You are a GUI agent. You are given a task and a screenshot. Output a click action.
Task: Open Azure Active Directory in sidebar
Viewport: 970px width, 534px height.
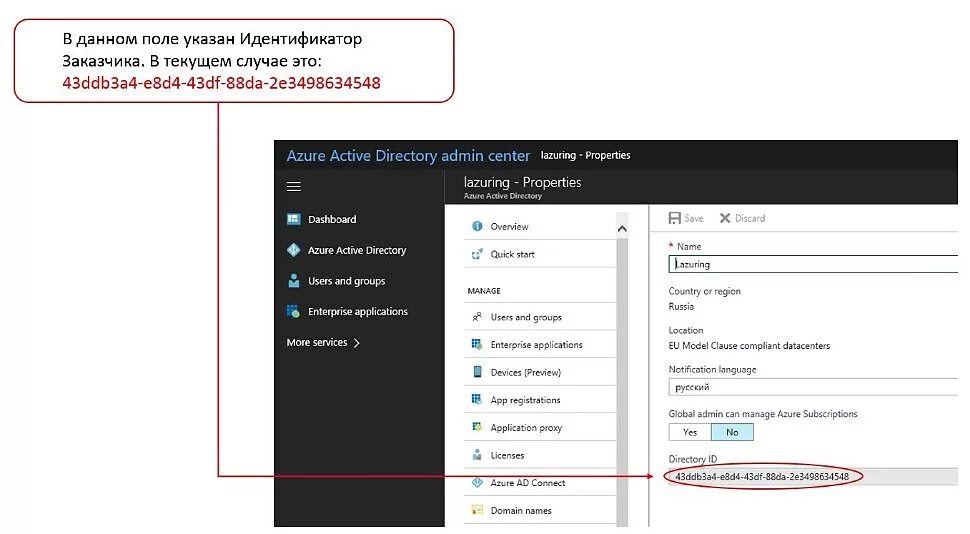357,250
